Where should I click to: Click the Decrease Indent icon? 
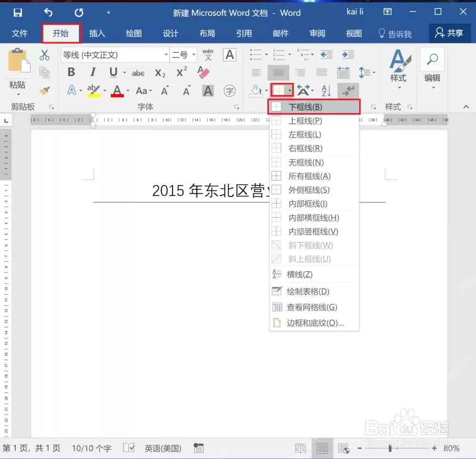pos(327,55)
